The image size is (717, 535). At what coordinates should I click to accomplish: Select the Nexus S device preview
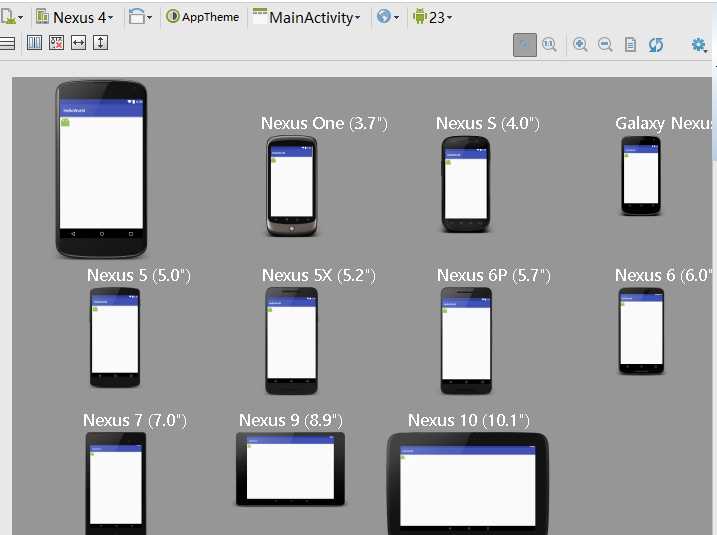[466, 184]
